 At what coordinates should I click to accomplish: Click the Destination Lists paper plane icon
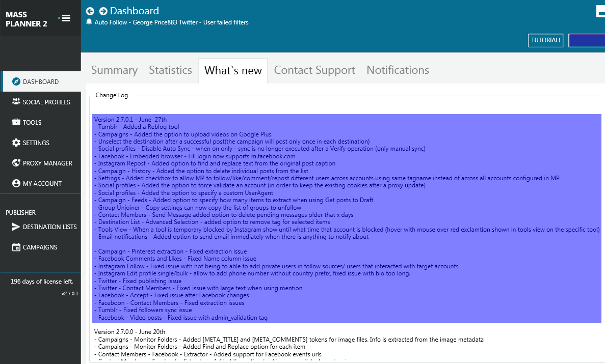[16, 227]
